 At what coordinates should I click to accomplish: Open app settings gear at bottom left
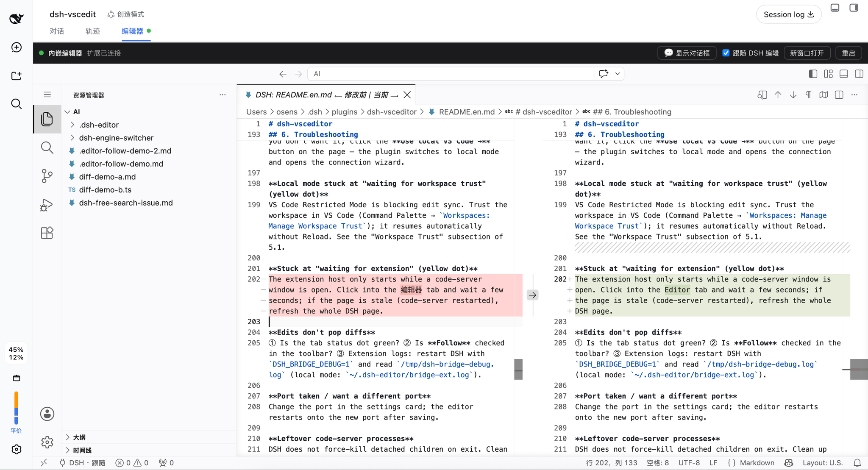16,449
